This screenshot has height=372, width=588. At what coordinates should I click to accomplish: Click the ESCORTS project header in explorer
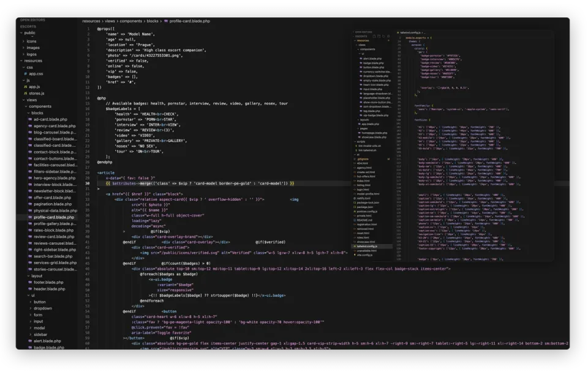[28, 26]
